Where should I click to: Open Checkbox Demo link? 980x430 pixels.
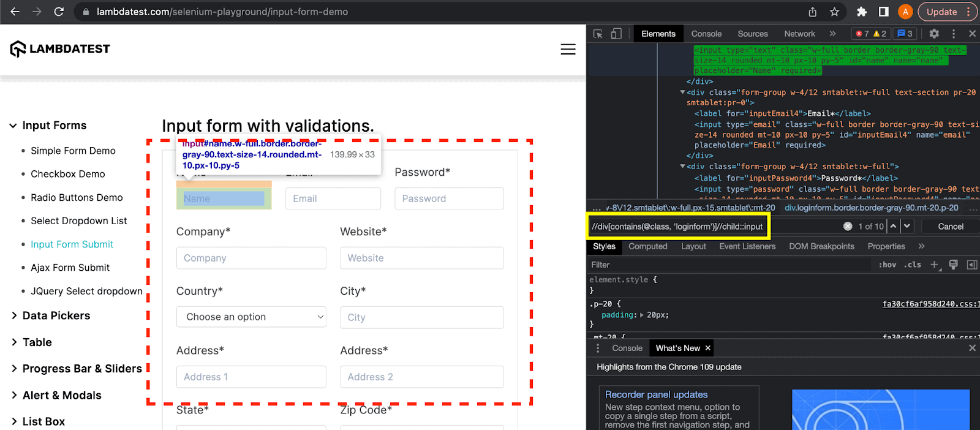coord(68,174)
